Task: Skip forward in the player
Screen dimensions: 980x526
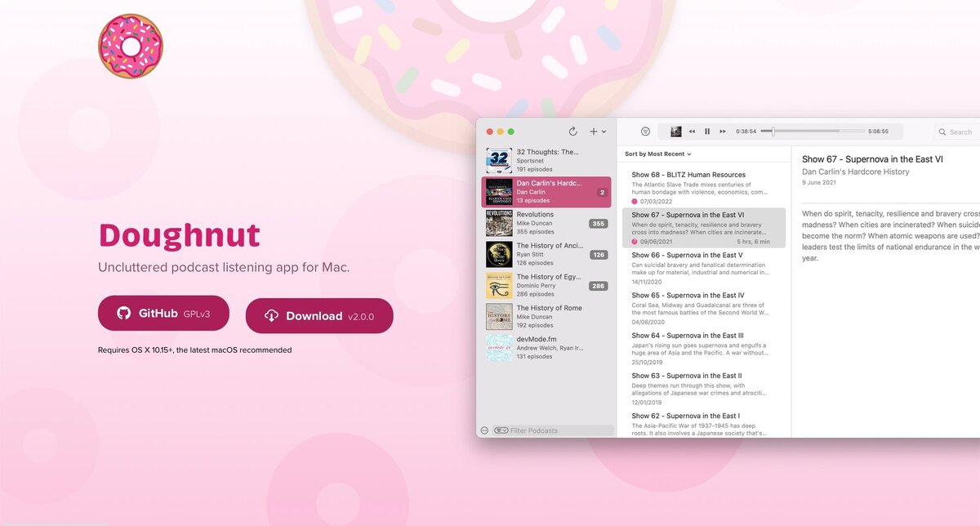Action: coord(723,131)
